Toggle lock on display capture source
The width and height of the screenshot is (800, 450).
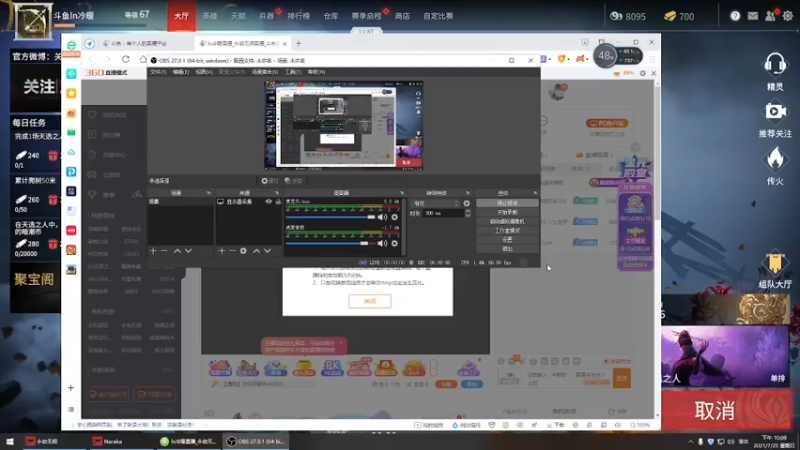278,202
